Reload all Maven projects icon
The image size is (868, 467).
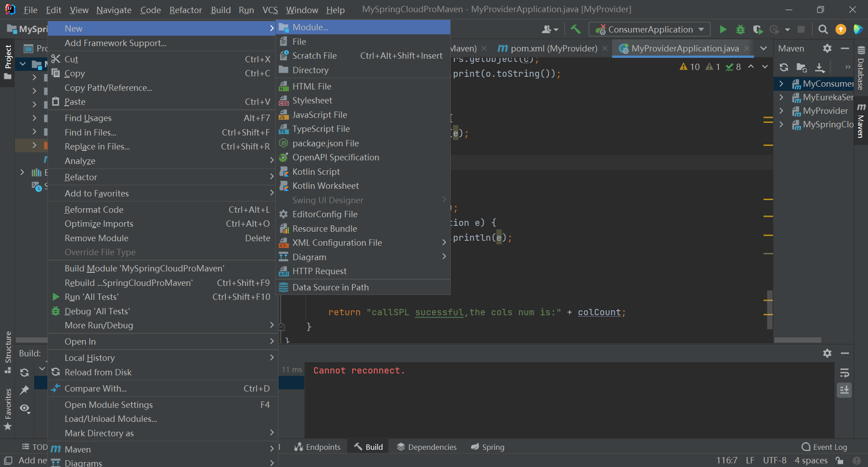(x=784, y=67)
